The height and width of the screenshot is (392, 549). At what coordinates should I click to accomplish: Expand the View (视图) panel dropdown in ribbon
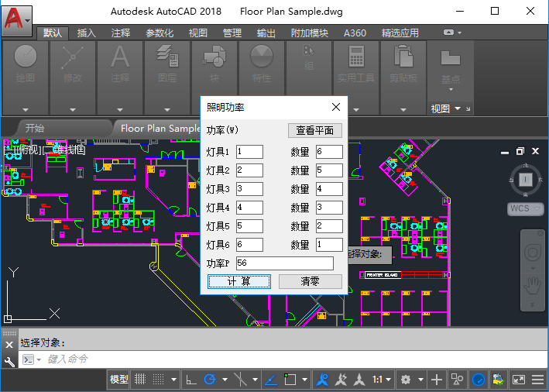pyautogui.click(x=458, y=108)
